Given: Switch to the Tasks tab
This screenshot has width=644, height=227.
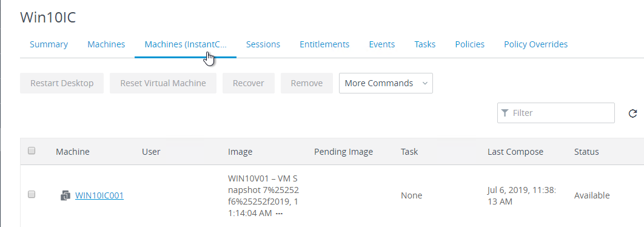Looking at the screenshot, I should coord(424,44).
